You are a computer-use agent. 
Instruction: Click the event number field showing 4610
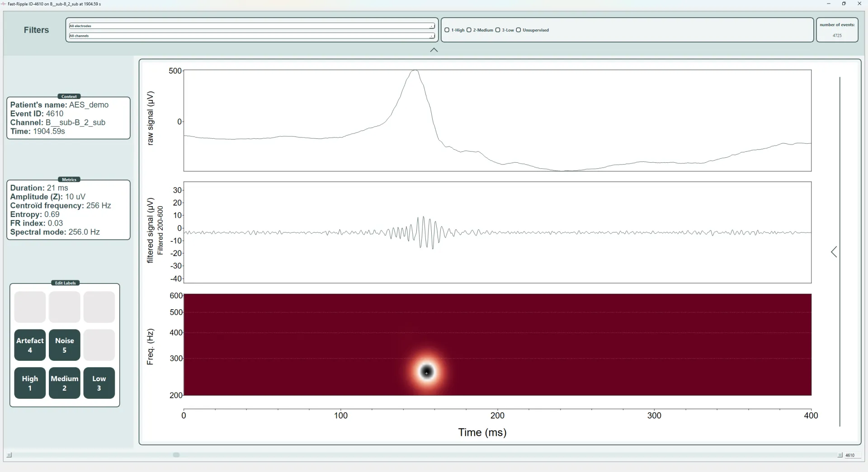(850, 455)
